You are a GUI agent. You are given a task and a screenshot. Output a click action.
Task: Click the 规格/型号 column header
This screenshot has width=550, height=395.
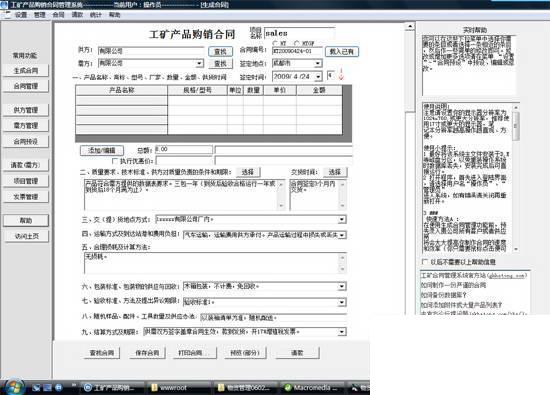[197, 90]
